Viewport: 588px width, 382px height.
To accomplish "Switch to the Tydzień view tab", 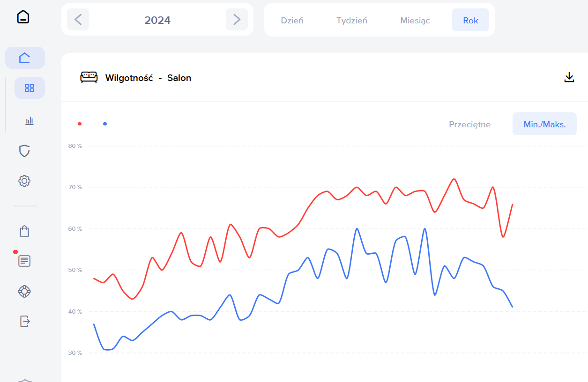I will pyautogui.click(x=352, y=20).
